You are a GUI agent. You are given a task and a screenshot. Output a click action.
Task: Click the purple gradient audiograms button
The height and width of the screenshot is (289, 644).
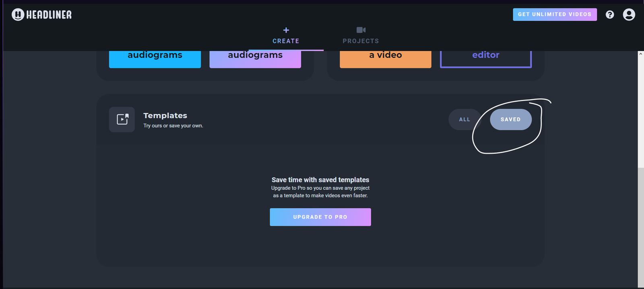(x=255, y=58)
